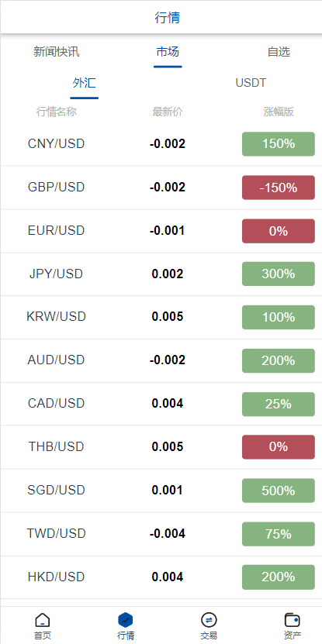Open the home icon in bottom navigation
Screen dimensions: 322x644
coord(43,619)
